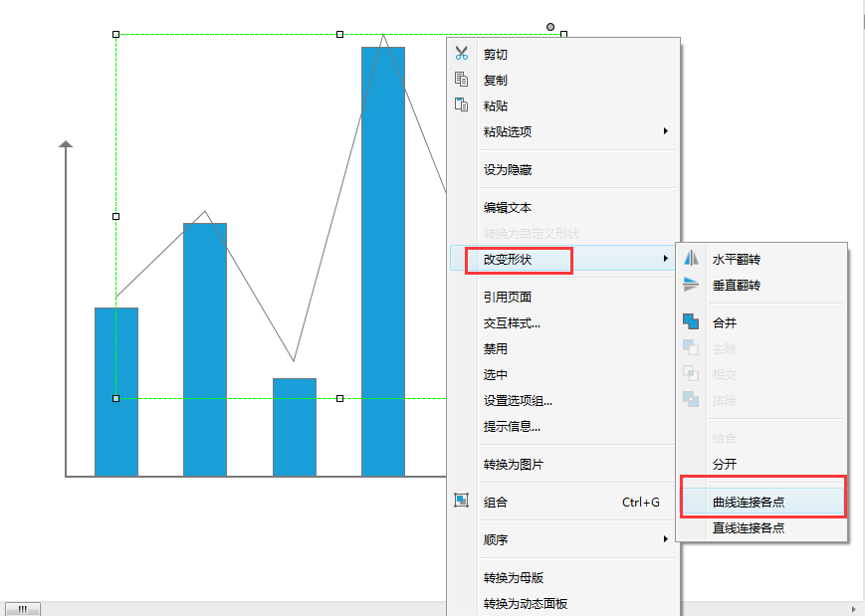Screen dimensions: 865x616
Task: Click 去除 in the submenu
Action: 761,348
